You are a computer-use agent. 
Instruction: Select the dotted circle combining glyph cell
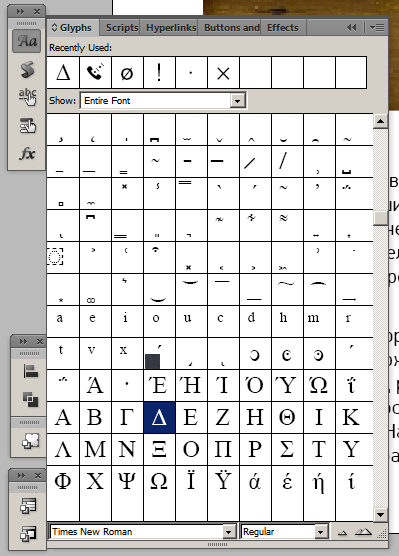pyautogui.click(x=63, y=257)
